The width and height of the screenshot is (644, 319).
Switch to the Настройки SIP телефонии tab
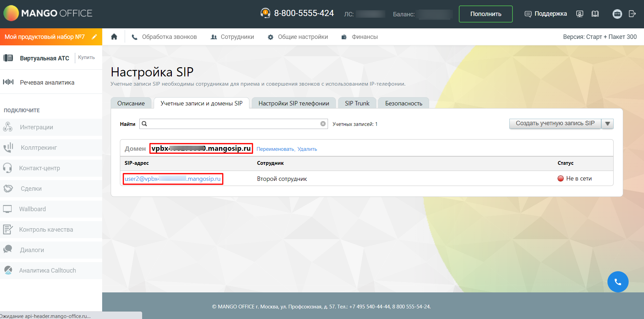coord(293,103)
